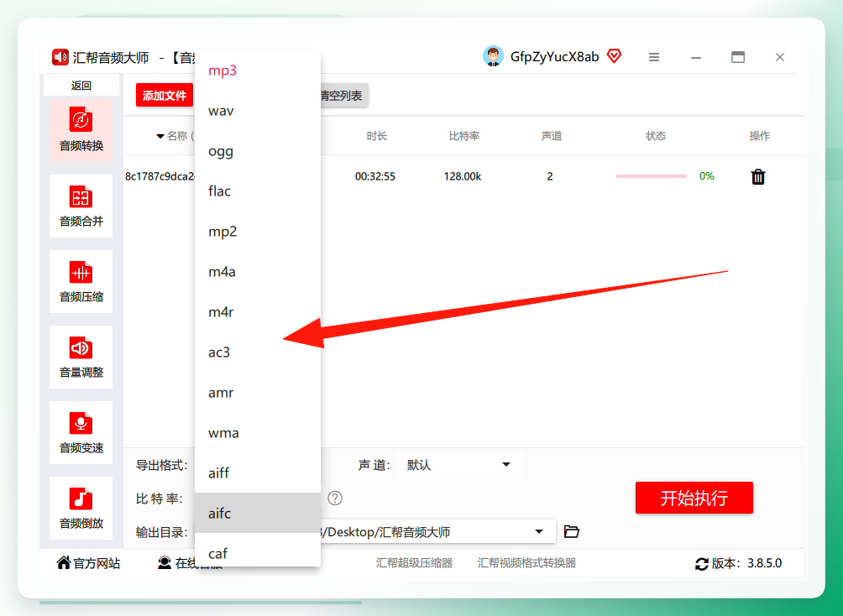This screenshot has height=616, width=843.
Task: Pick ac3 in the format list
Action: click(258, 352)
